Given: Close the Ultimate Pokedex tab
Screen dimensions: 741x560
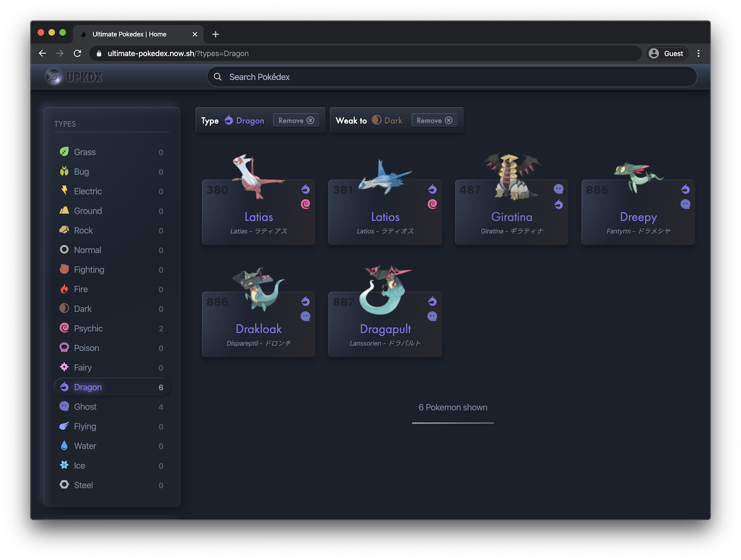Looking at the screenshot, I should pyautogui.click(x=195, y=34).
